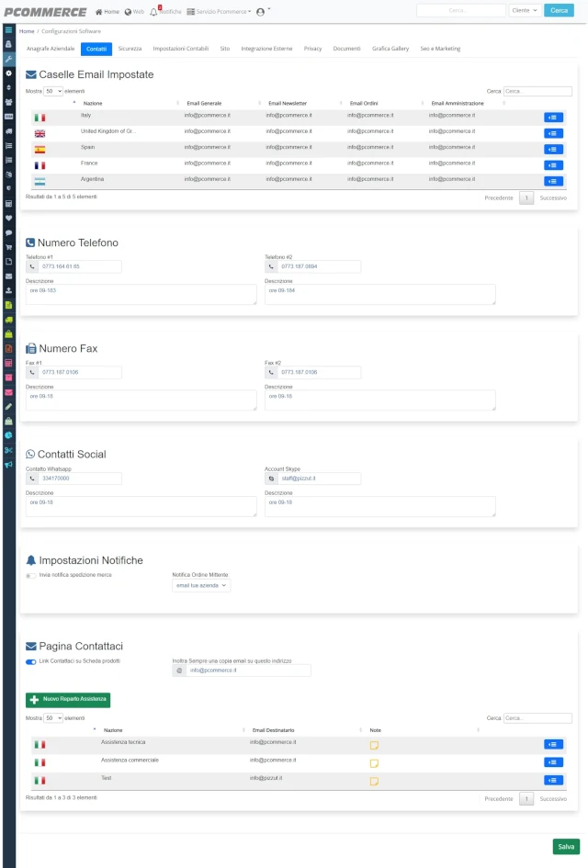This screenshot has width=588, height=868.
Task: Switch to Anagrafe Aziendale tab
Action: 51,49
